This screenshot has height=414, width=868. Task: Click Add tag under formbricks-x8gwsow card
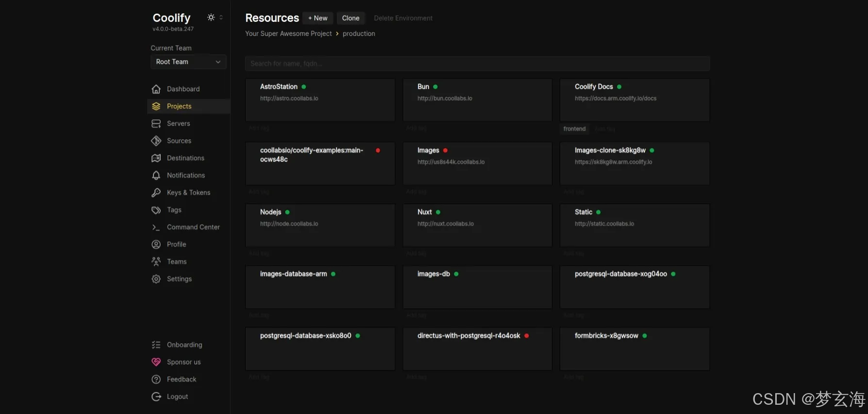573,377
